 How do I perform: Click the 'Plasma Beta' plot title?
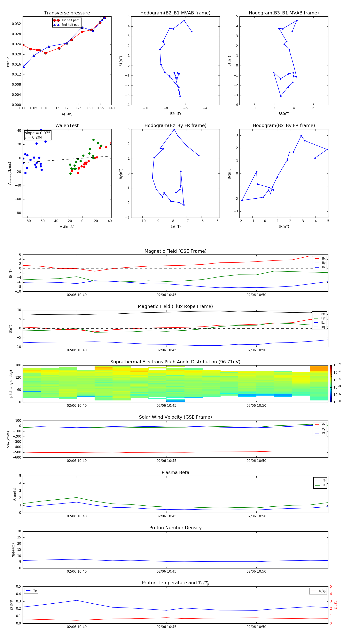tap(175, 472)
